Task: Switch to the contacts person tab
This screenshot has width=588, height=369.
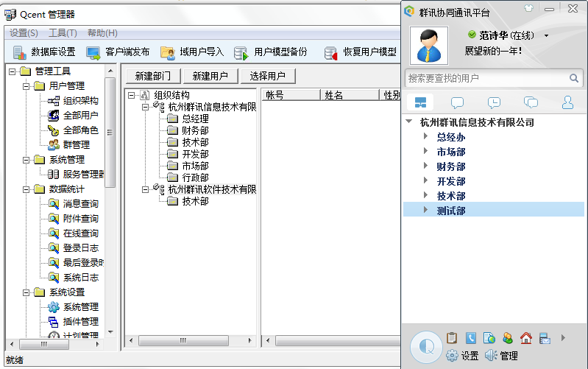Action: [567, 102]
